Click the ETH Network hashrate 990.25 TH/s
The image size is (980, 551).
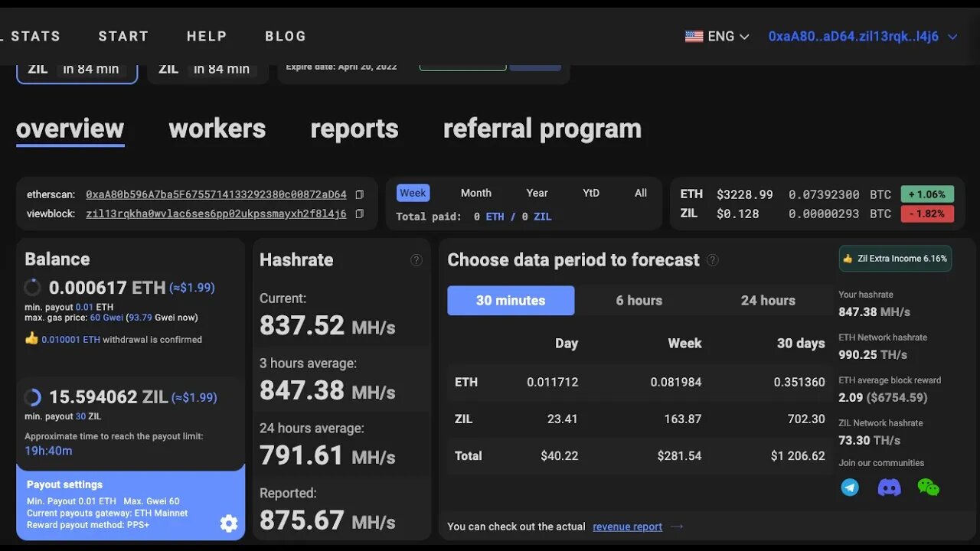[873, 354]
